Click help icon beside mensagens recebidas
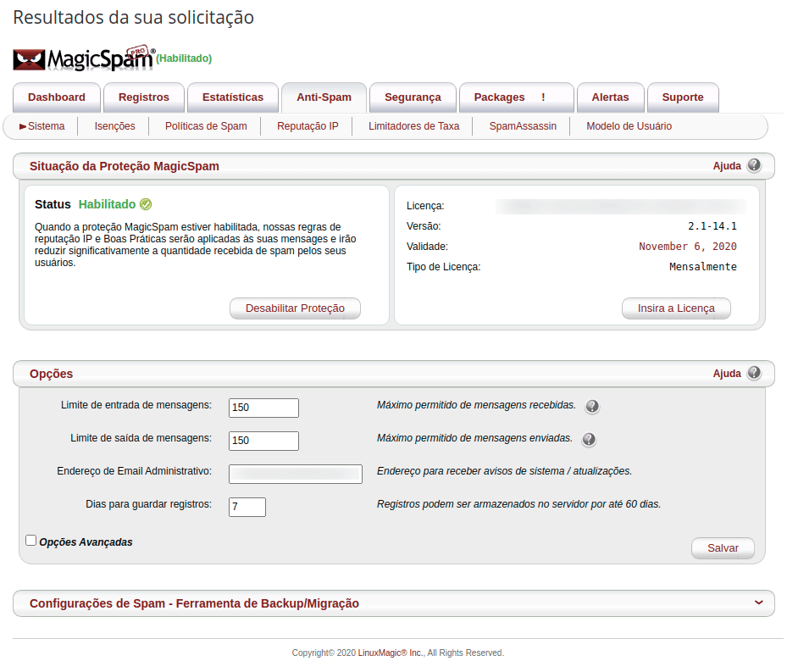This screenshot has width=787, height=672. (592, 407)
